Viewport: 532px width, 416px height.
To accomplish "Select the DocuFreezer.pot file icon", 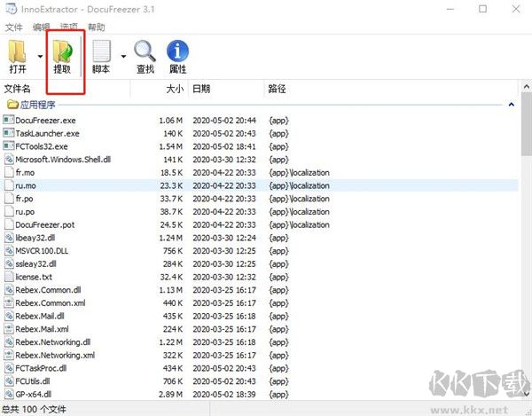I will tap(9, 224).
